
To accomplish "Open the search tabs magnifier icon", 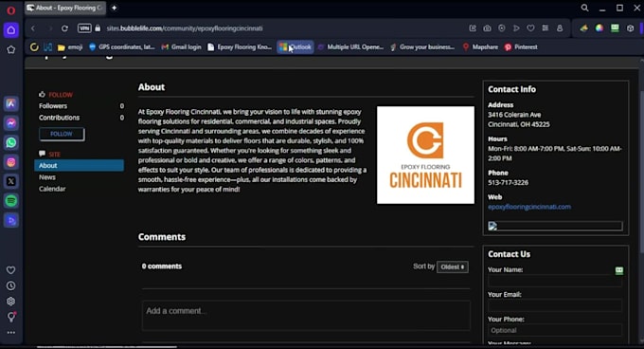I will pyautogui.click(x=585, y=8).
